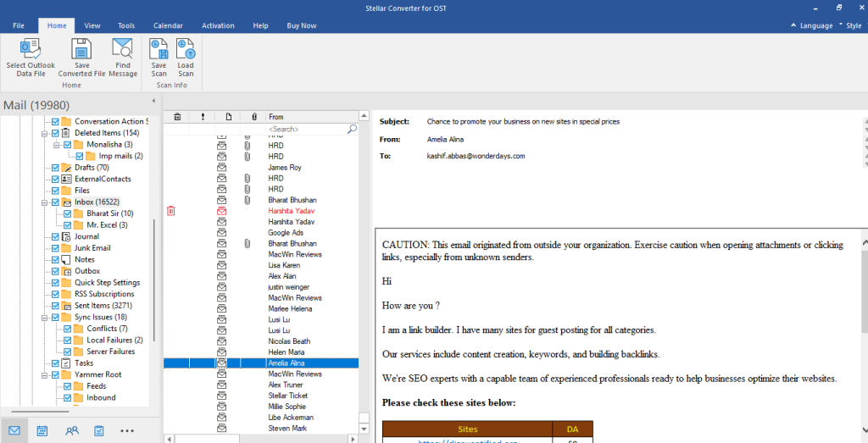Click the red deleted-item trash icon for Harshita Yadav
This screenshot has width=868, height=443.
pyautogui.click(x=170, y=210)
